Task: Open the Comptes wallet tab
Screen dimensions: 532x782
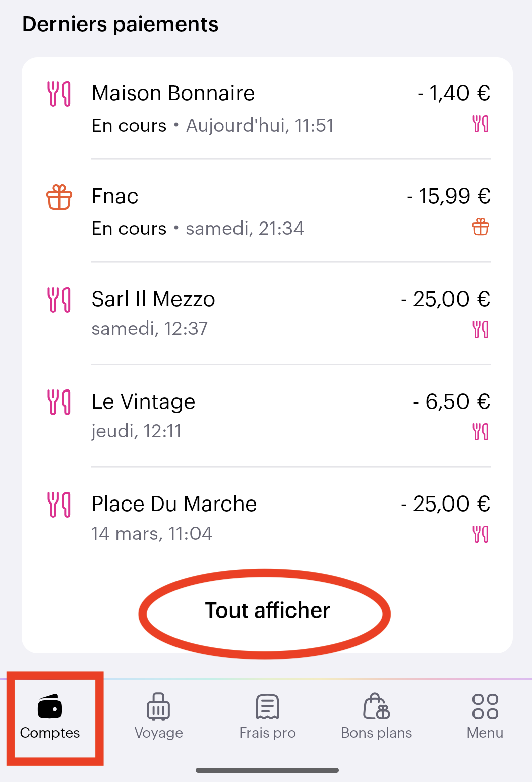Action: pyautogui.click(x=50, y=716)
